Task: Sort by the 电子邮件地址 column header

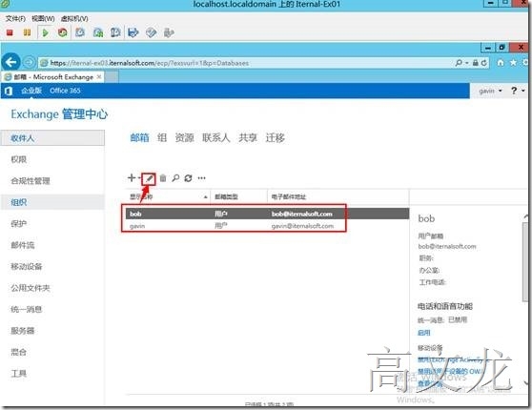Action: point(338,196)
